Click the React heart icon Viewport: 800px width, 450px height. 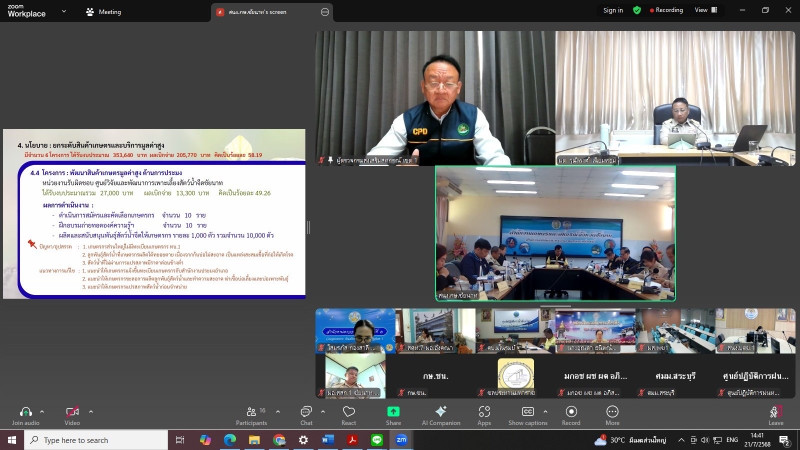coord(349,411)
